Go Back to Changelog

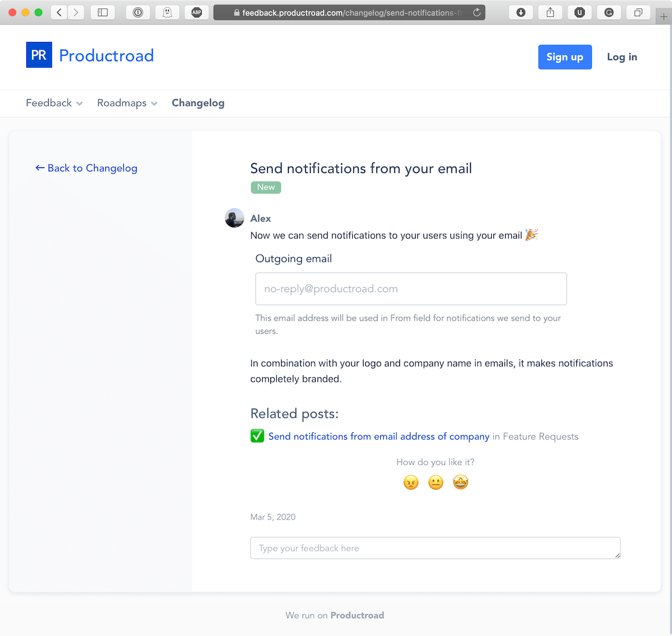pos(86,168)
